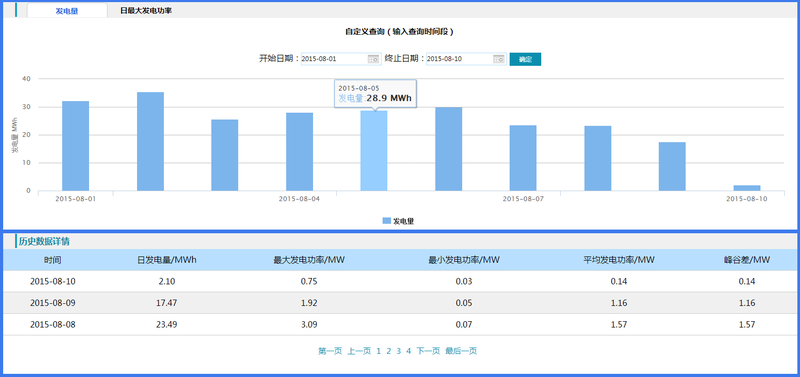800x377 pixels.
Task: Click the 峰谷差/MW column header
Action: (747, 260)
